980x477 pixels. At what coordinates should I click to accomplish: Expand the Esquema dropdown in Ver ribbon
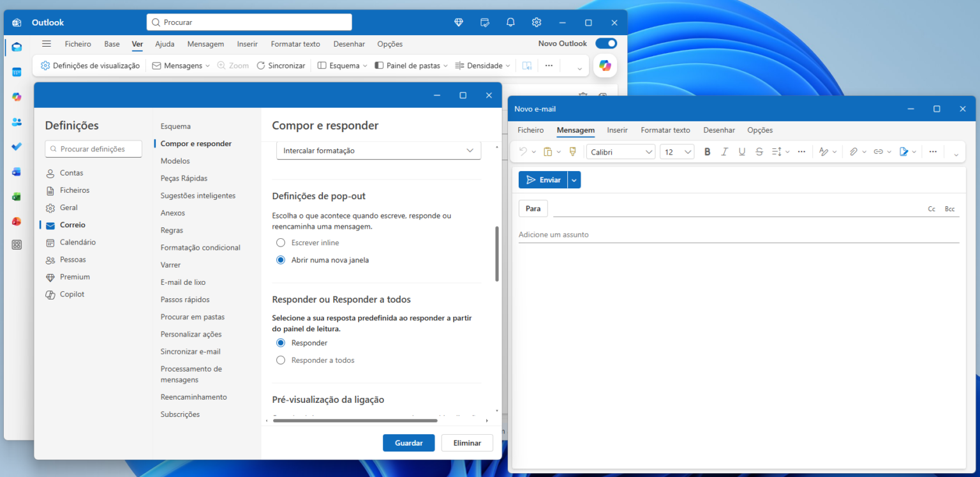pos(365,66)
